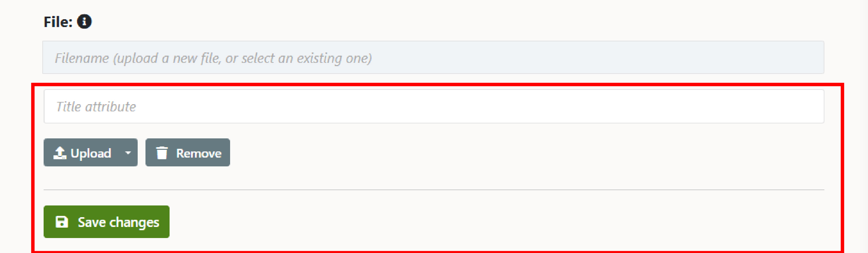Remove the selected file

[x=188, y=152]
